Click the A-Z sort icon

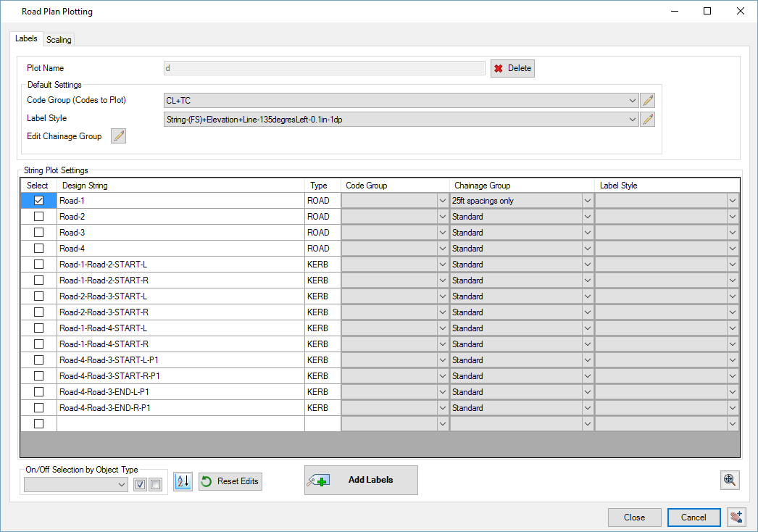[x=183, y=481]
